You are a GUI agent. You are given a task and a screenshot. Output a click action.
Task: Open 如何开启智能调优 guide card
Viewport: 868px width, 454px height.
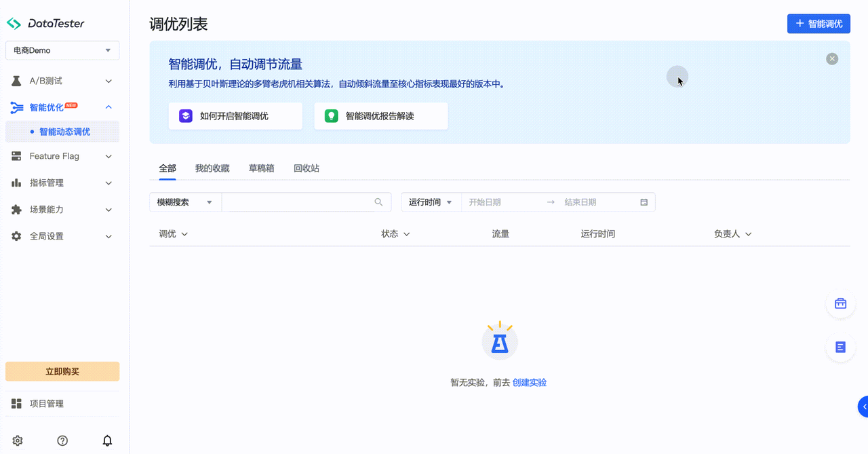235,116
